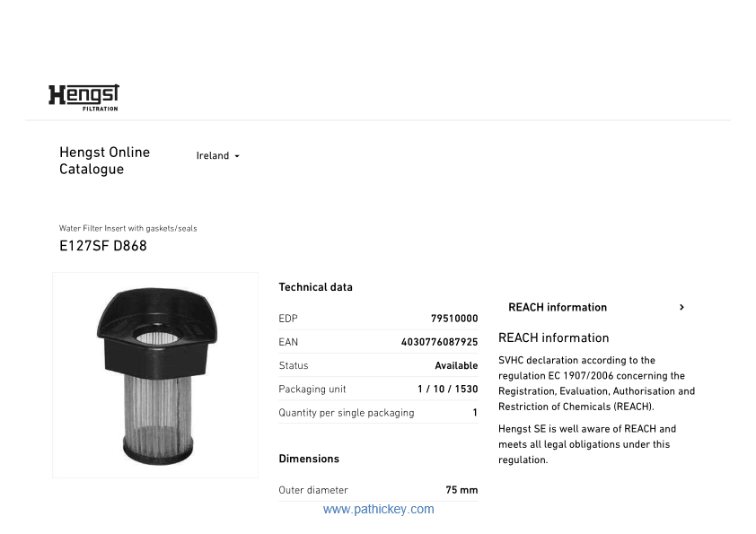Open the www.pathickey.com link
This screenshot has width=756, height=534.
[x=379, y=509]
